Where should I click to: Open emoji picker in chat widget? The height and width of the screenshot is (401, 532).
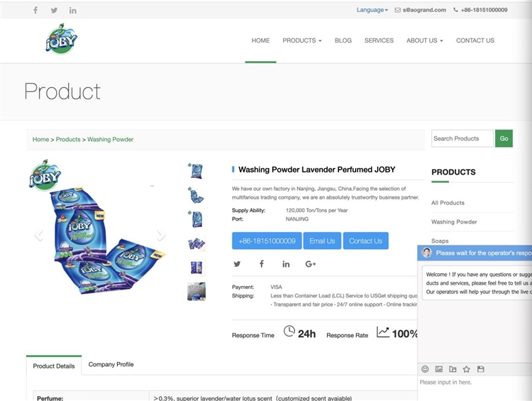425,369
